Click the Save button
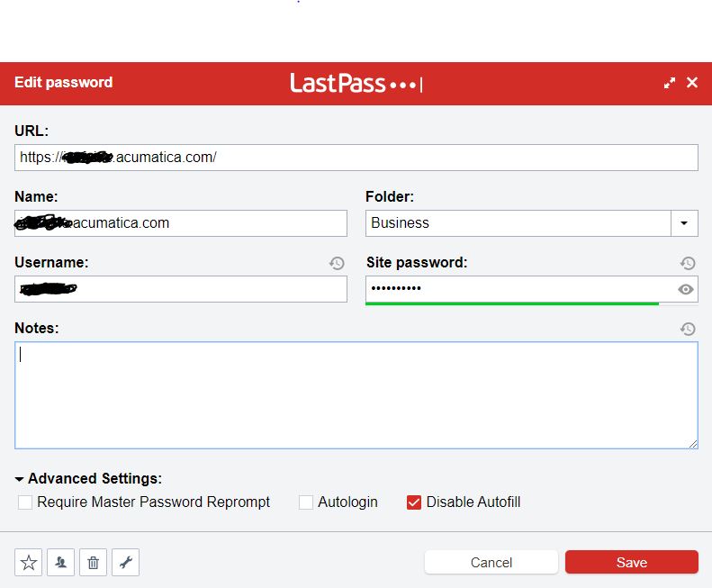 [632, 562]
